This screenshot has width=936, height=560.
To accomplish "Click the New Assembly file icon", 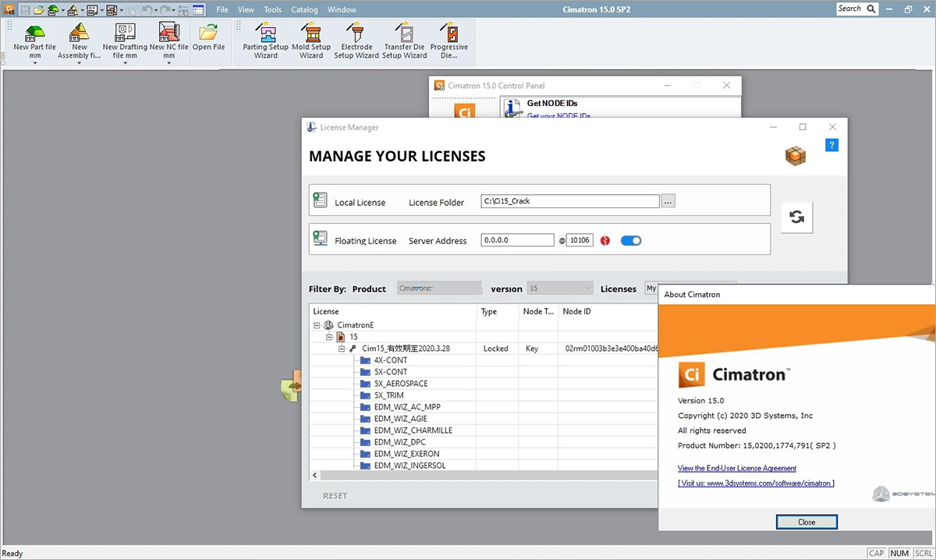I will pyautogui.click(x=79, y=33).
